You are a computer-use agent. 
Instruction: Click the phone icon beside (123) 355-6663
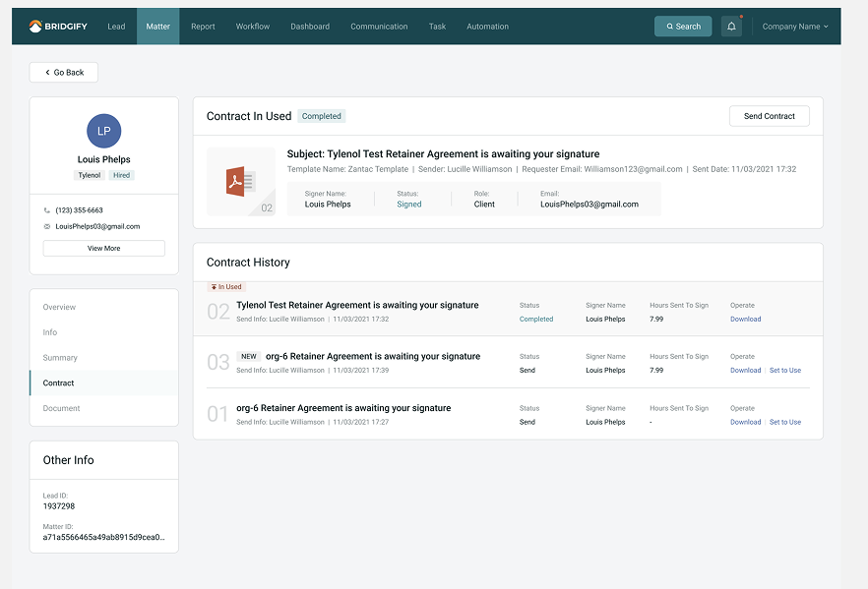pyautogui.click(x=47, y=210)
